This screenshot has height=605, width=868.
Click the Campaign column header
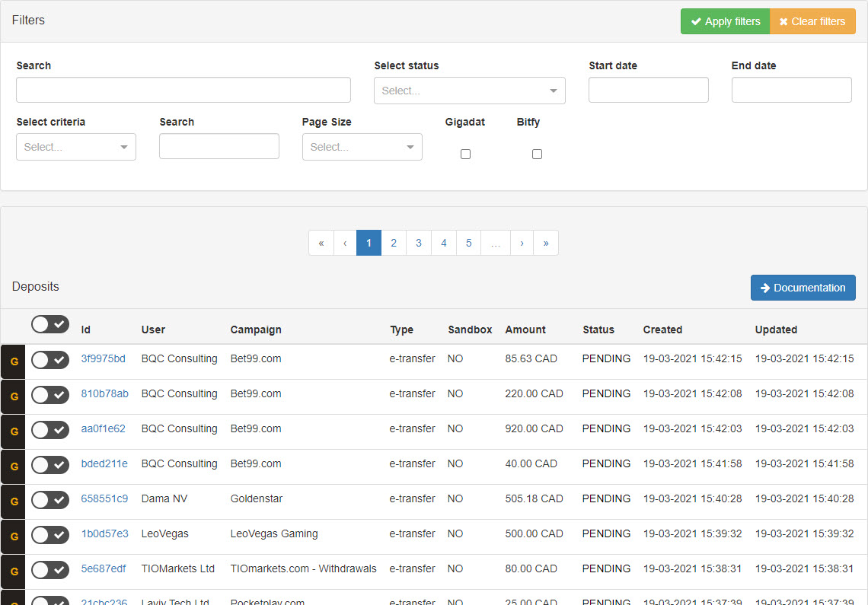tap(256, 330)
